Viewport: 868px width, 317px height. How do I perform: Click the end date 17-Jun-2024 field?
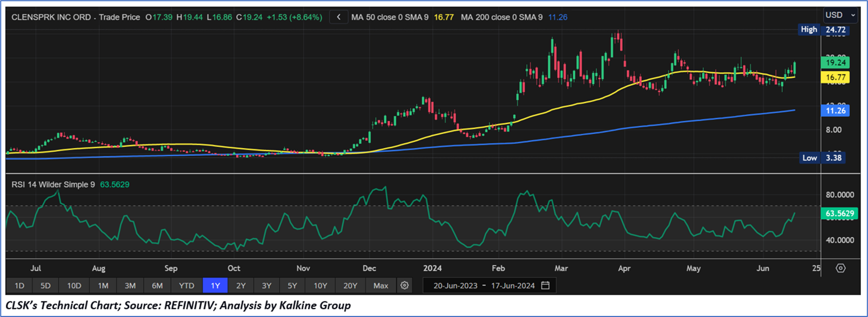click(513, 286)
